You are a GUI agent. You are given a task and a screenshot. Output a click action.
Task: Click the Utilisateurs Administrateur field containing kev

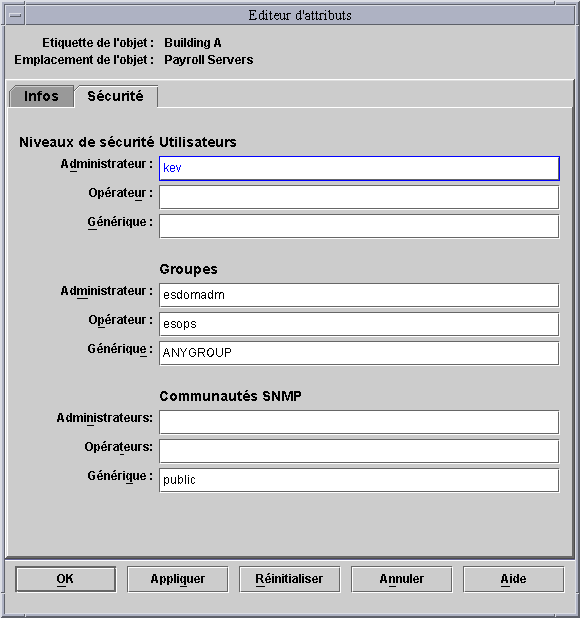(359, 168)
